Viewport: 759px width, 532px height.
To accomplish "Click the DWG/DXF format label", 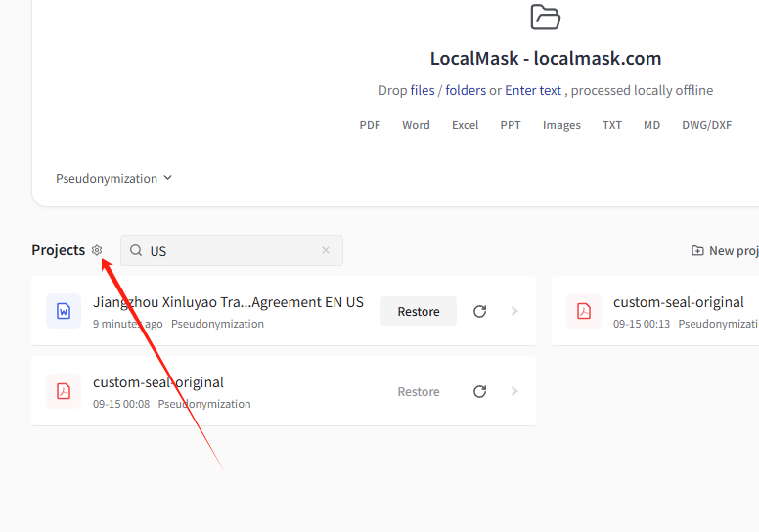I will point(707,125).
